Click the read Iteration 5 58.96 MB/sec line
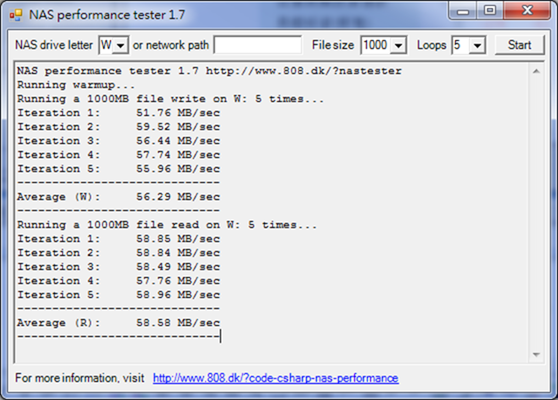 119,295
